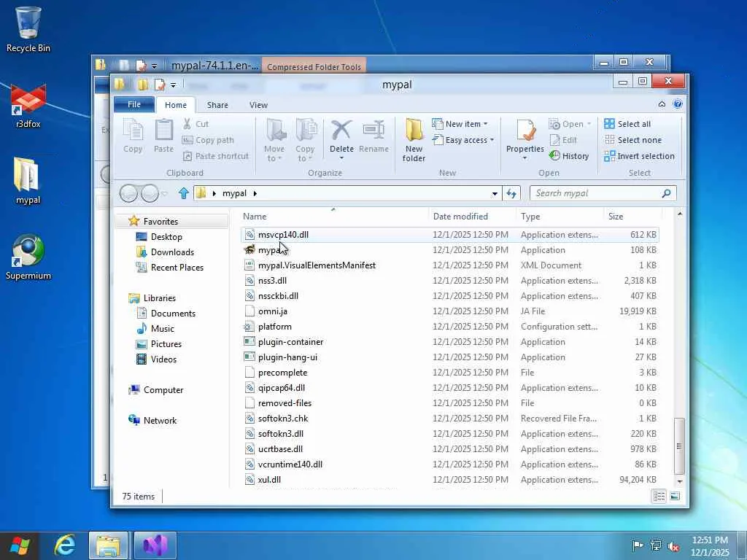Switch to the Home ribbon tab
Screen dimensions: 747x560
(x=176, y=105)
